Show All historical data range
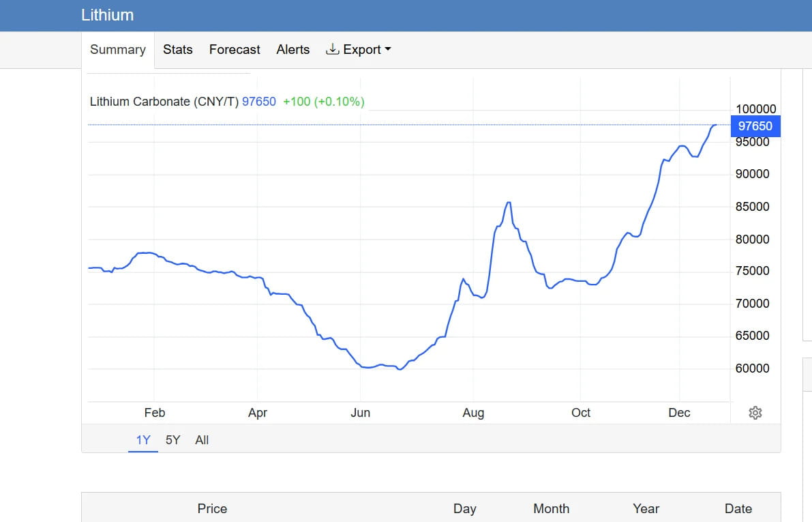The height and width of the screenshot is (522, 812). 202,440
